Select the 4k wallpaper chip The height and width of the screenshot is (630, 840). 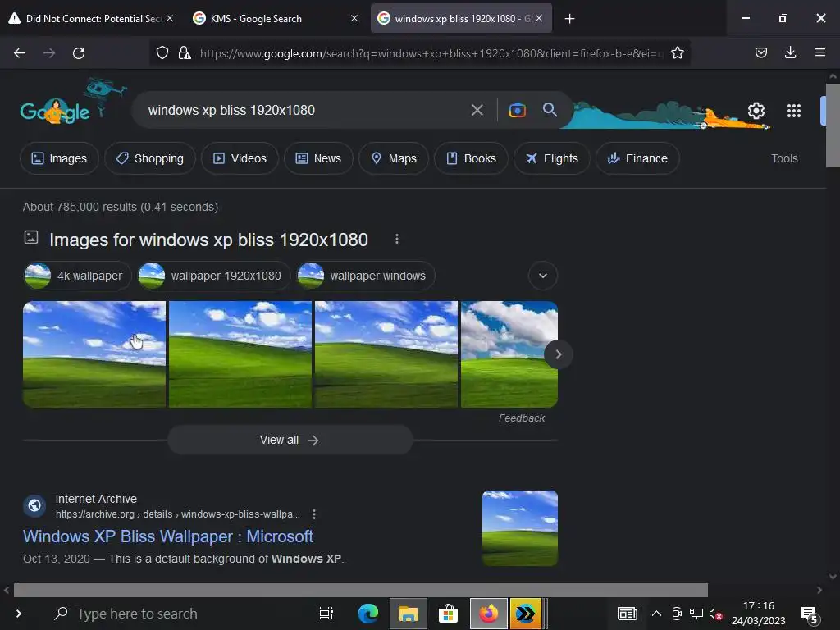tap(77, 276)
